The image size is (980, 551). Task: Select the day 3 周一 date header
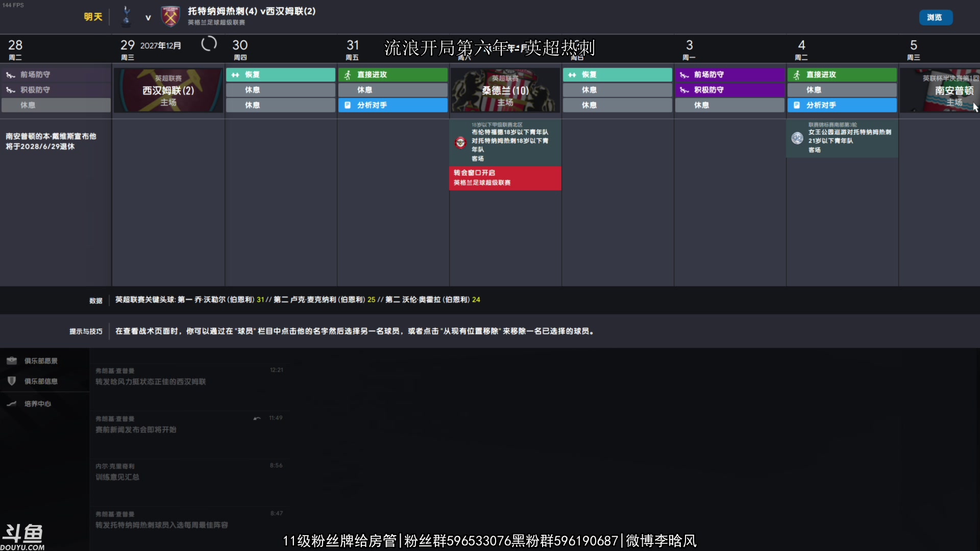coord(689,49)
